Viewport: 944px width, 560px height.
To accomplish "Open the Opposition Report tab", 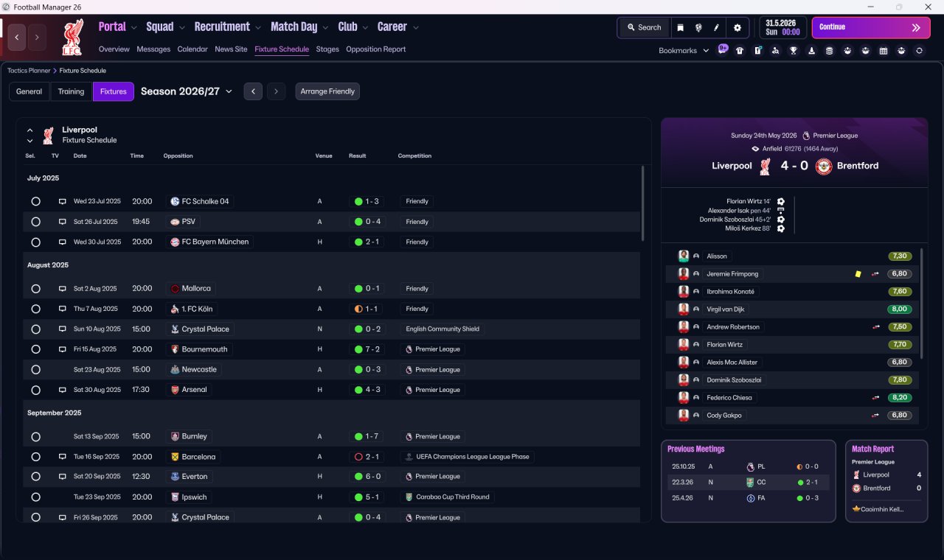I will click(x=376, y=49).
